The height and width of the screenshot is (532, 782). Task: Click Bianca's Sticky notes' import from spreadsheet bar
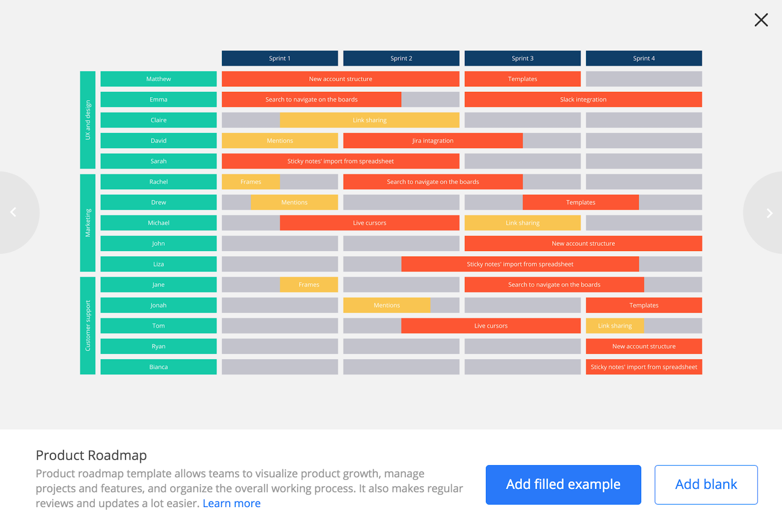[643, 366]
